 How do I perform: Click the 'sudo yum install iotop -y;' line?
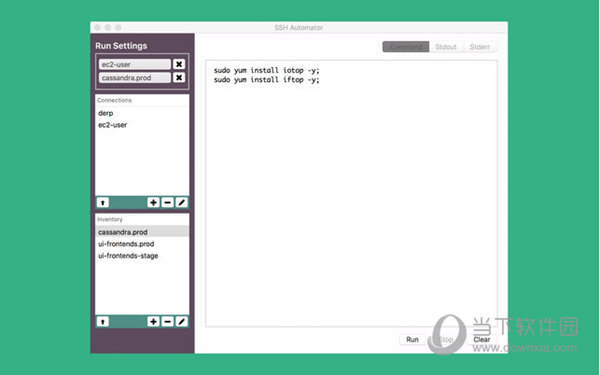tap(266, 70)
